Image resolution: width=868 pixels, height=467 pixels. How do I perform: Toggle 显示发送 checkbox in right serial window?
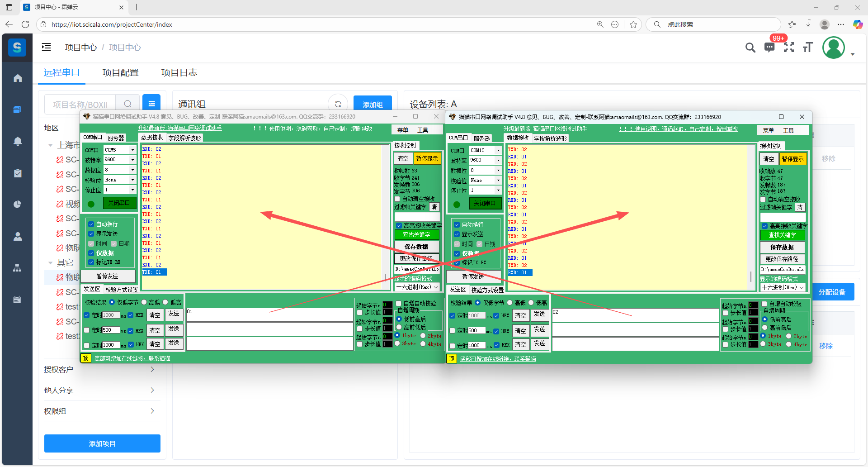tap(457, 234)
